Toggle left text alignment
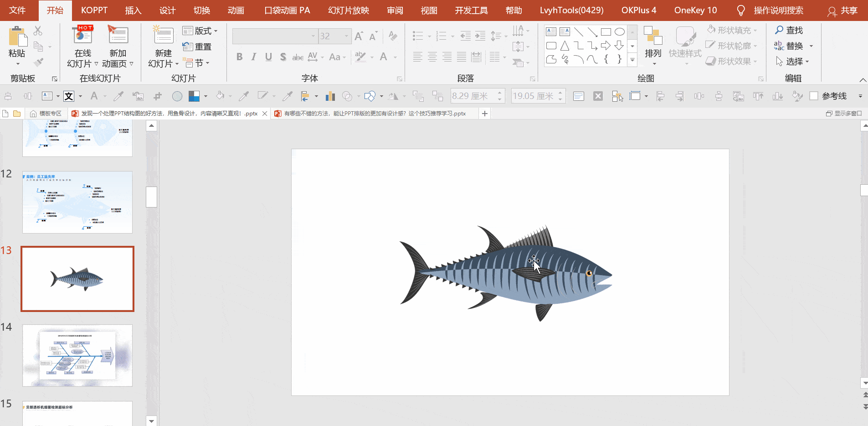This screenshot has height=426, width=868. click(417, 57)
